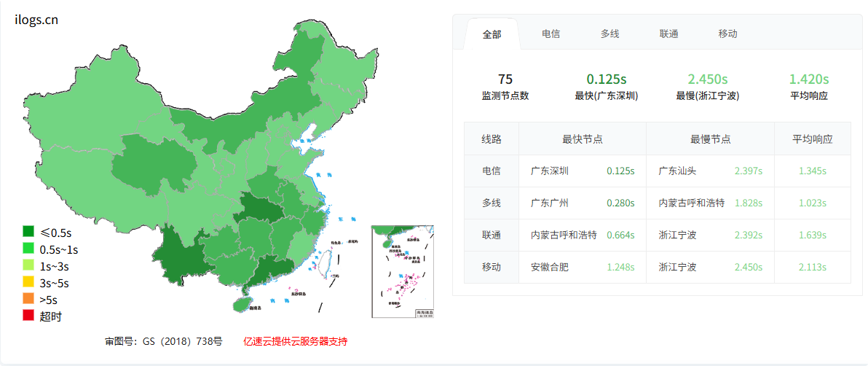Click the 联通 row label in table
Screen dimensions: 868x366
492,235
